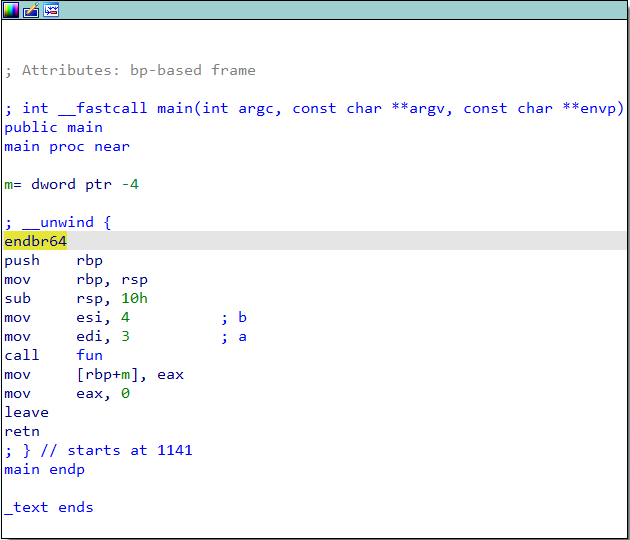
Task: Click main in the "public main" line
Action: coord(85,127)
